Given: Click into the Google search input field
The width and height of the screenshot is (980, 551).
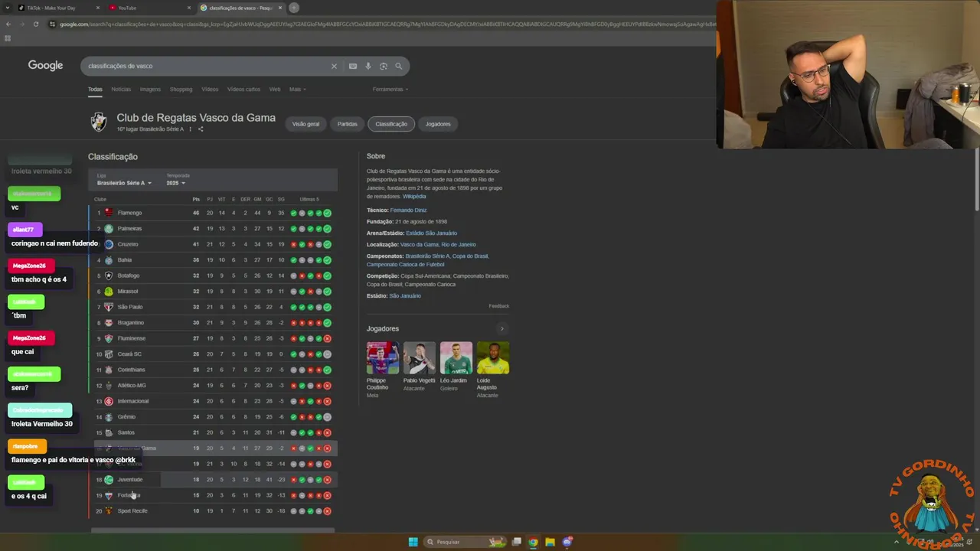Looking at the screenshot, I should 207,66.
